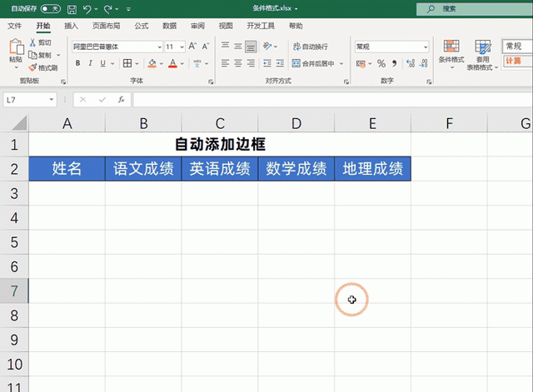Click the Decrease Indent icon
The width and height of the screenshot is (533, 392).
pos(267,63)
